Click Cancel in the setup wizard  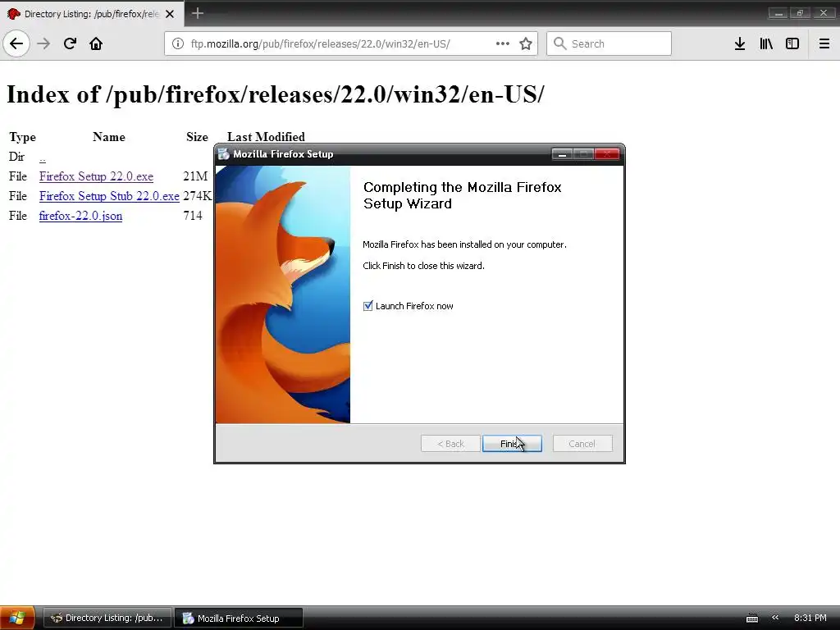(x=582, y=444)
